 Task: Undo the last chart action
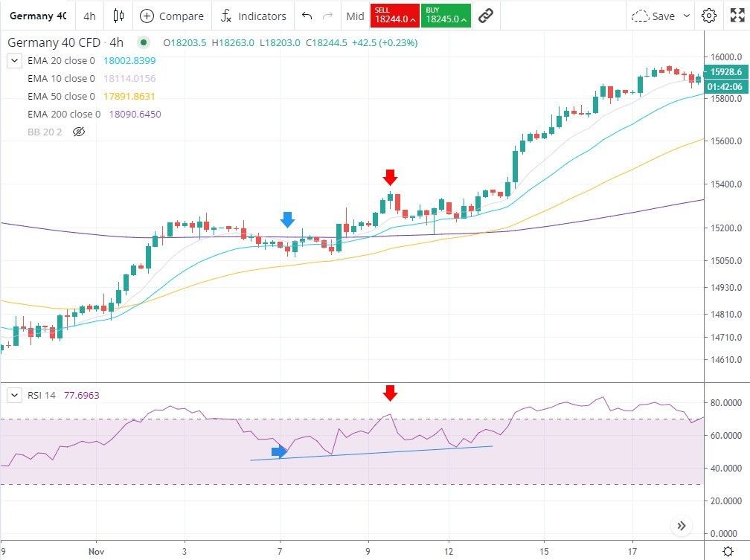(307, 16)
